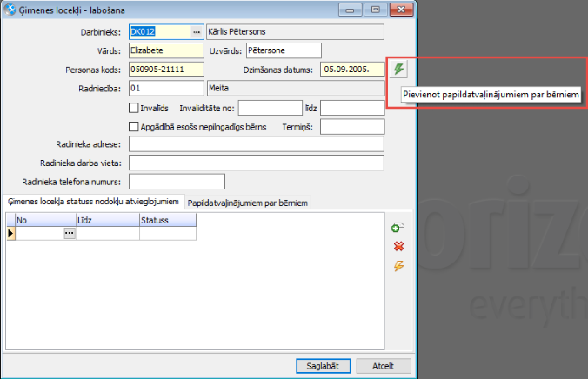588x379 pixels.
Task: Click the empty Statuss cell in first row
Action: pyautogui.click(x=168, y=233)
